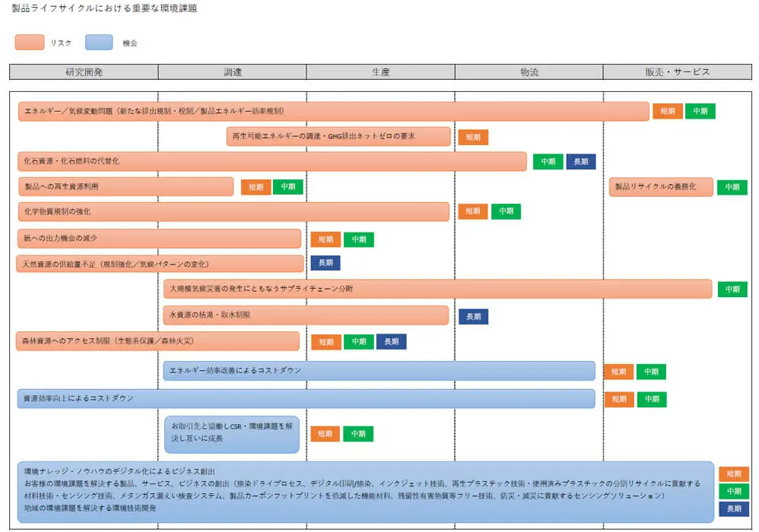Select the 製品リサイクルの義務化 box

[x=661, y=187]
